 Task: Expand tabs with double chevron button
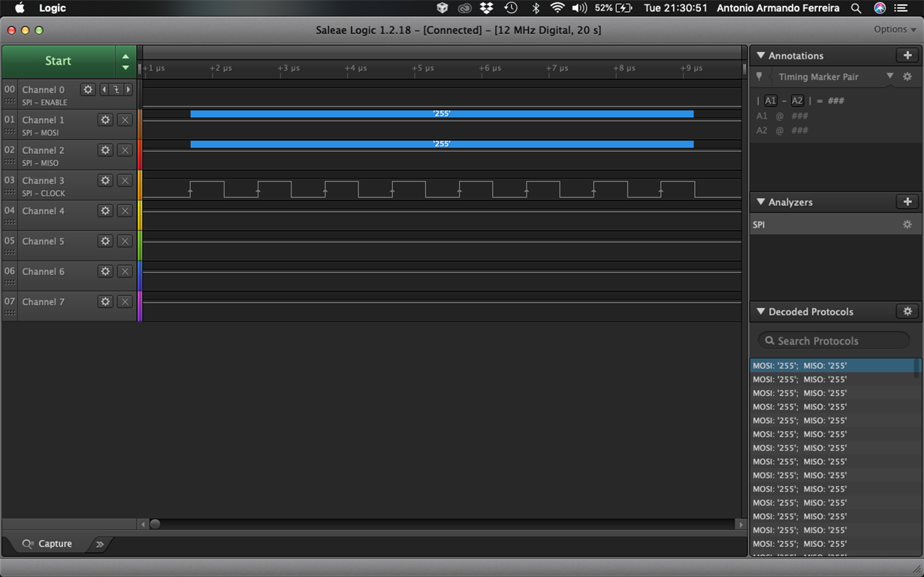coord(100,544)
